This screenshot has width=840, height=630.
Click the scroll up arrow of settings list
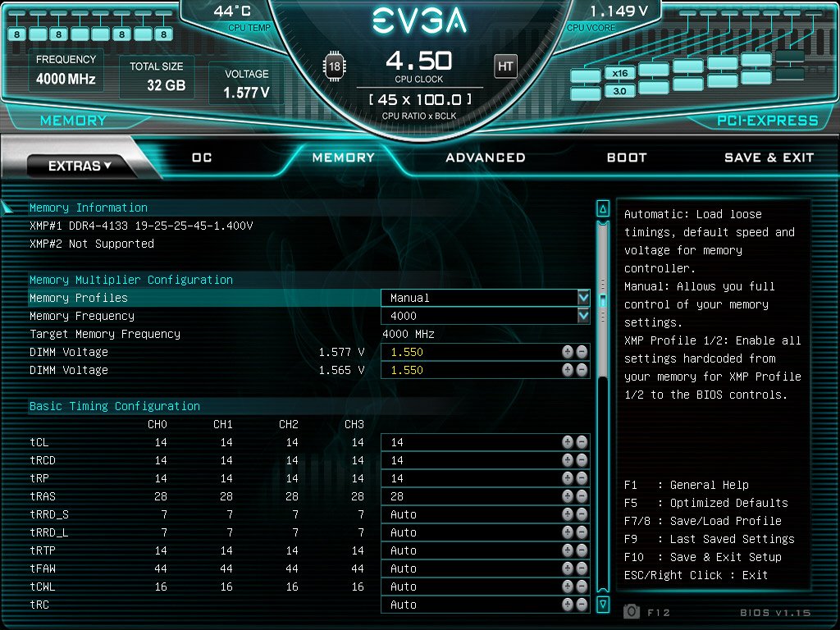click(x=603, y=208)
